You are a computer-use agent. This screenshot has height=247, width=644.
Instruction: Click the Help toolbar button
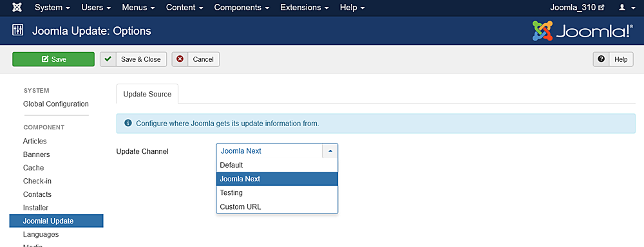[x=613, y=59]
